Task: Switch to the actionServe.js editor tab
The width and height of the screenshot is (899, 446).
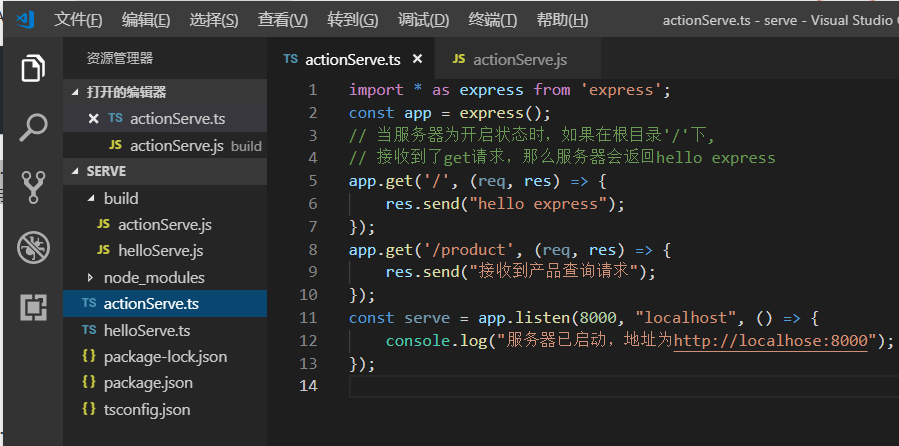Action: pos(518,59)
